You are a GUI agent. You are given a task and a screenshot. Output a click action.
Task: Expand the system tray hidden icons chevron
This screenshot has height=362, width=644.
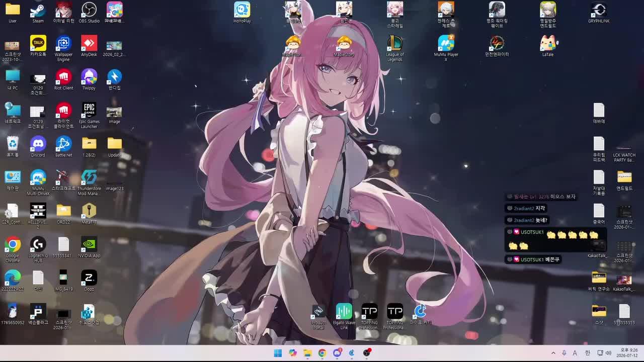point(553,353)
